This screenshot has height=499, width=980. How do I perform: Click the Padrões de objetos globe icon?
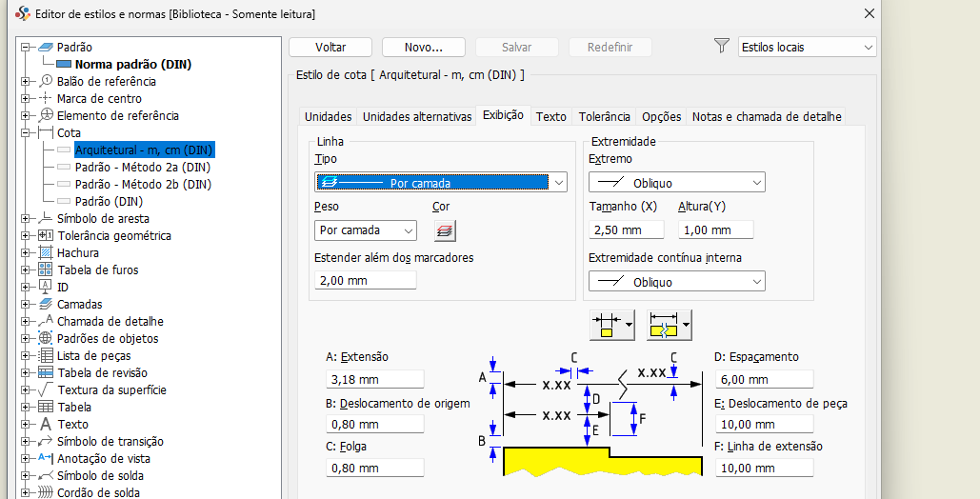46,338
